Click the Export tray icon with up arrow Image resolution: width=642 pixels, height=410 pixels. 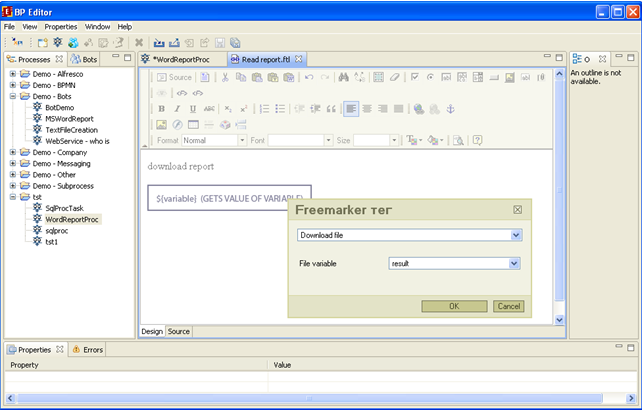(174, 43)
